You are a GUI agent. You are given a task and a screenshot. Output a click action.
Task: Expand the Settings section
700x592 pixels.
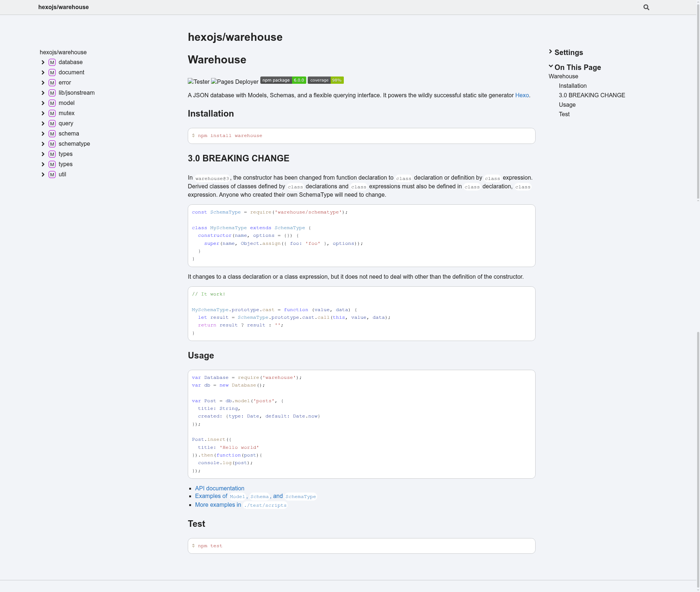(566, 52)
